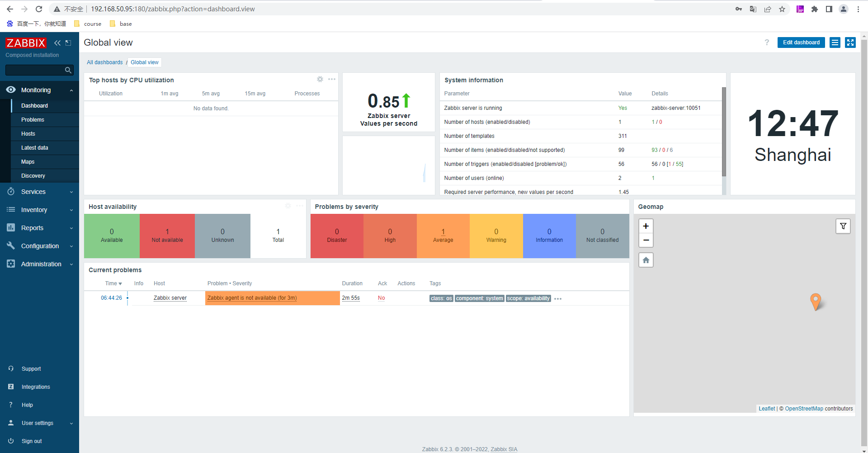Open the browser extensions puzzle icon

(815, 9)
